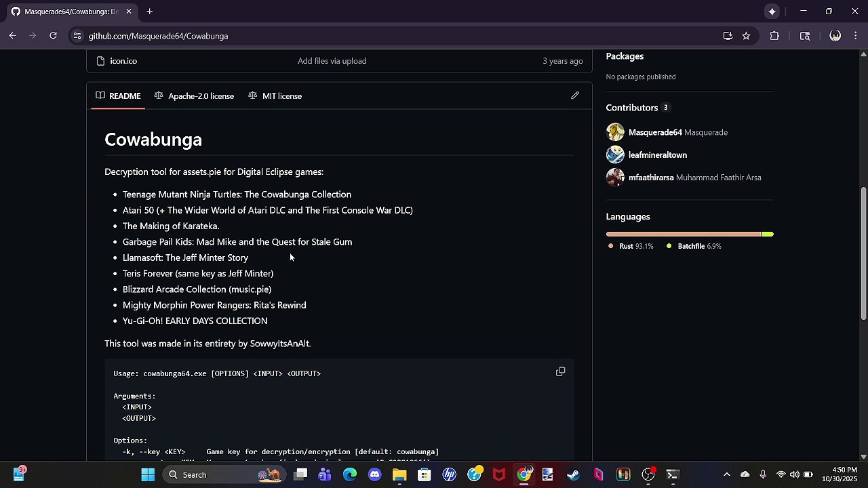Open the microphone tray icon
868x488 pixels.
(x=763, y=474)
